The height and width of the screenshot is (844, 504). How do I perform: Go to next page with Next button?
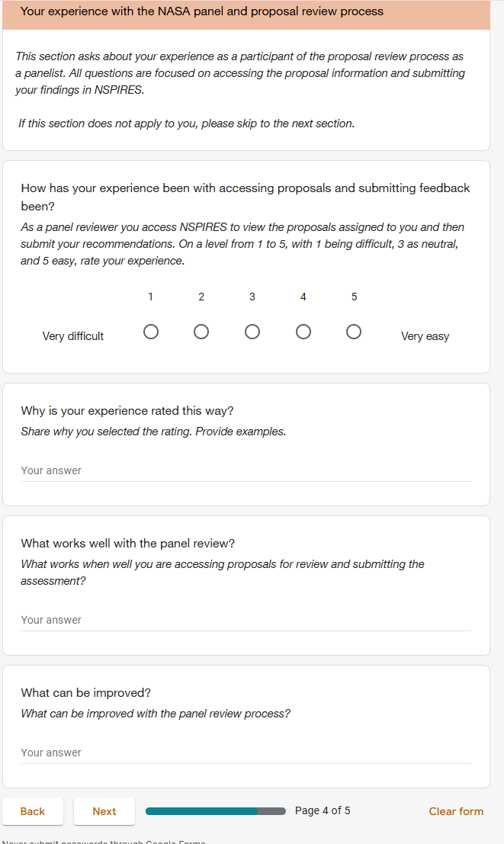(104, 811)
